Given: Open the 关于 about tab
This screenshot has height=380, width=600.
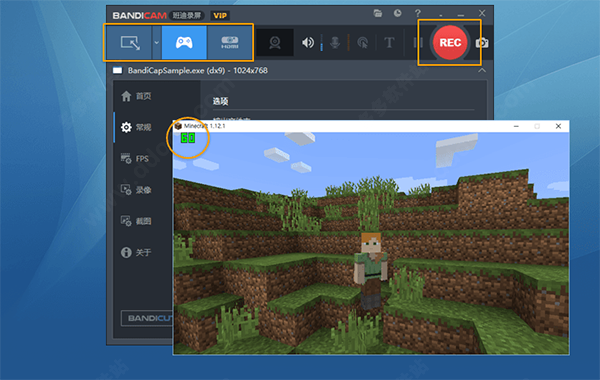Looking at the screenshot, I should coord(136,253).
